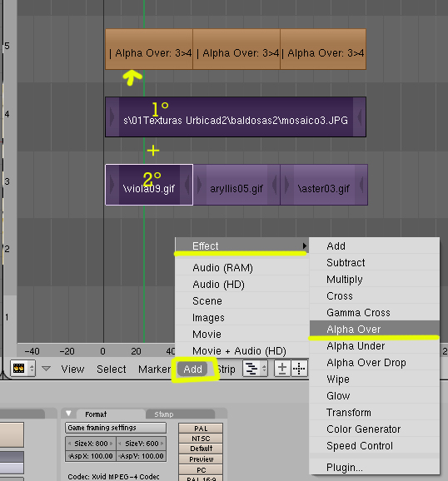
Task: Open the Plugin... effect entry
Action: click(375, 467)
